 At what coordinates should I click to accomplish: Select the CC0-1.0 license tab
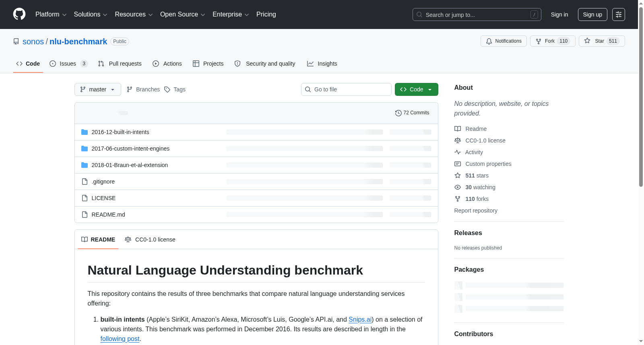click(150, 240)
